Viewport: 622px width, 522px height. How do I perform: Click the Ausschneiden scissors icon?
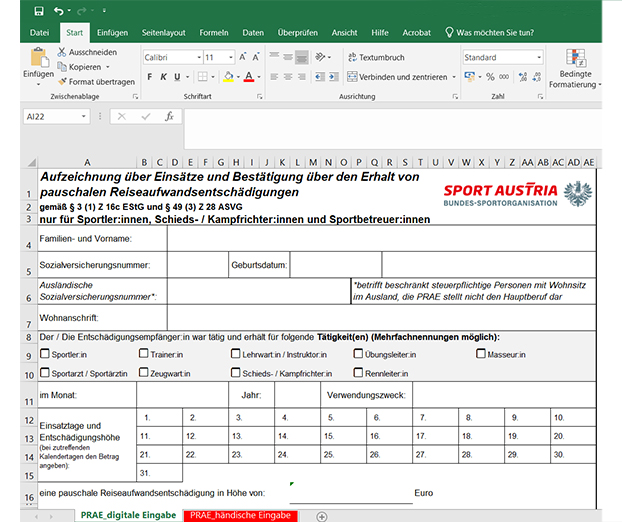click(x=61, y=52)
